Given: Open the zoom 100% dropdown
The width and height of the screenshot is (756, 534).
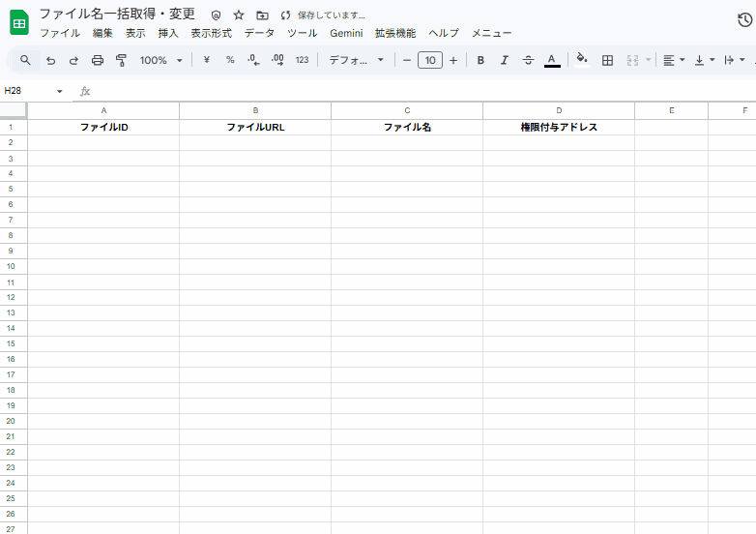Looking at the screenshot, I should point(161,60).
